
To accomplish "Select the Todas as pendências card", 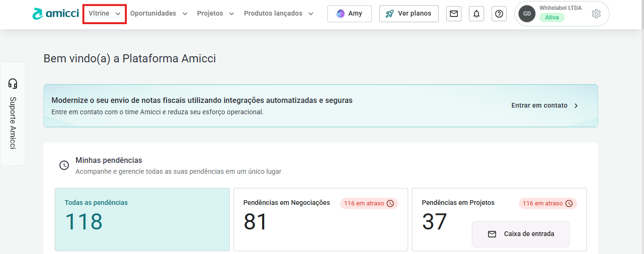I will [x=142, y=220].
